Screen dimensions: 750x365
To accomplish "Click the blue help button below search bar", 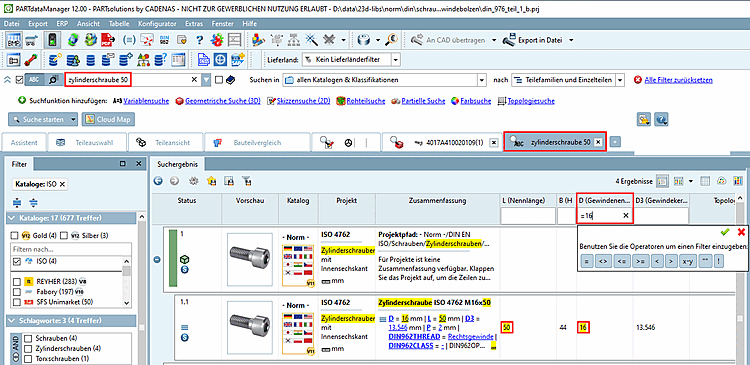I will (661, 119).
